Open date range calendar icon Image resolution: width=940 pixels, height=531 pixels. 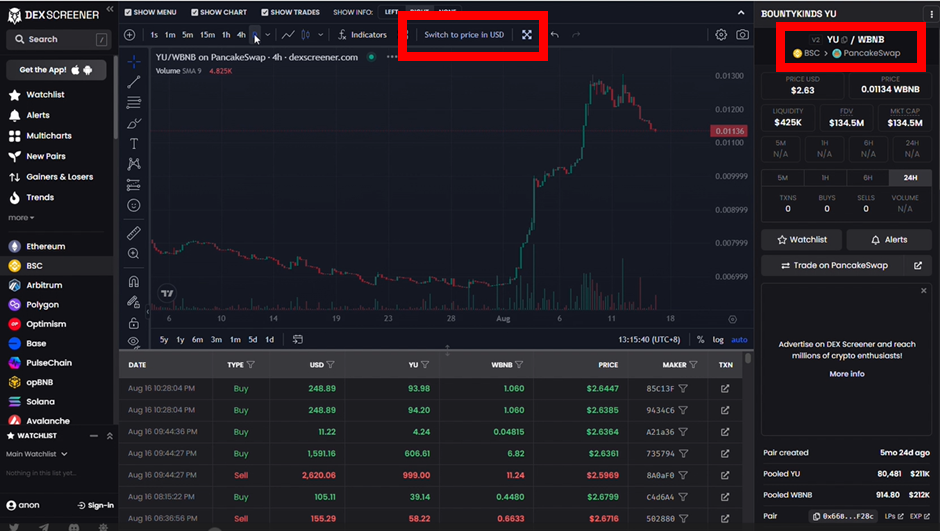(x=297, y=339)
